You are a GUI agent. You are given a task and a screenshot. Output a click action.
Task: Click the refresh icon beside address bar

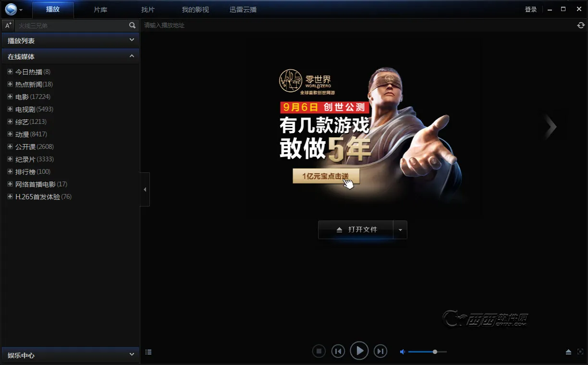coord(581,25)
